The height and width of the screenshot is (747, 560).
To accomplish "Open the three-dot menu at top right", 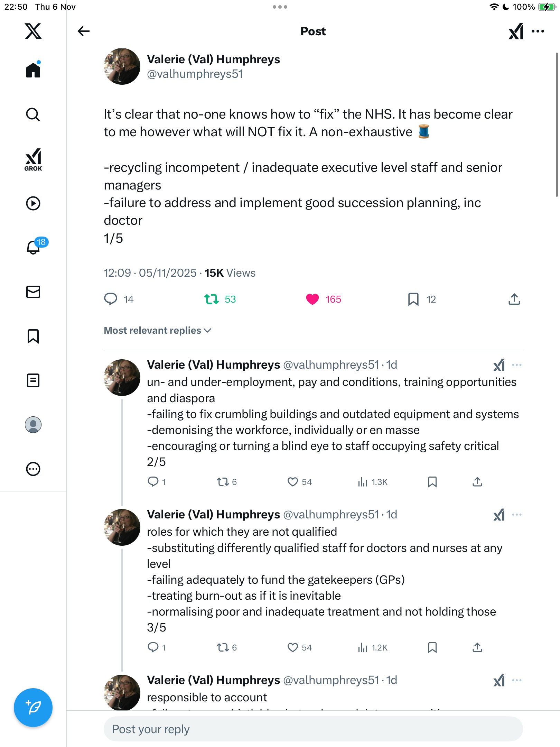I will [538, 31].
